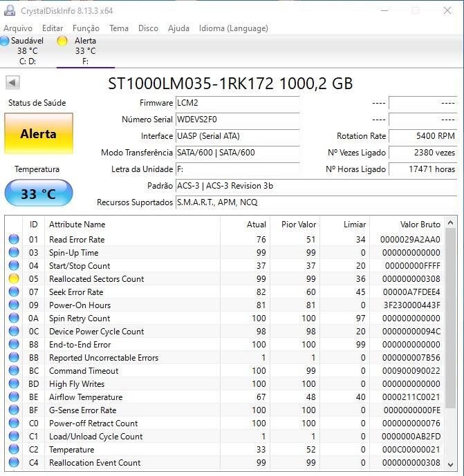The height and width of the screenshot is (476, 464).
Task: Click the Atual column header
Action: [x=245, y=225]
